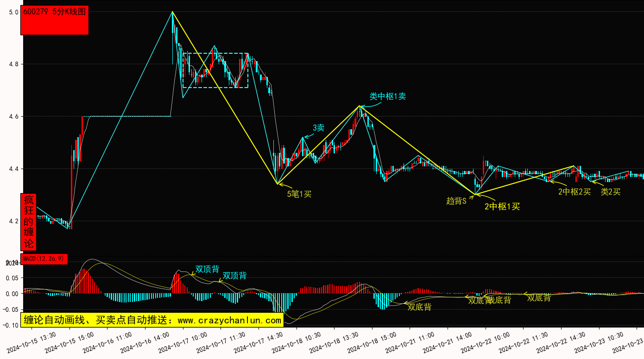Viewport: 644px width, 359px height.
Task: Click the −0.05 MACD axis value
Action: point(10,309)
